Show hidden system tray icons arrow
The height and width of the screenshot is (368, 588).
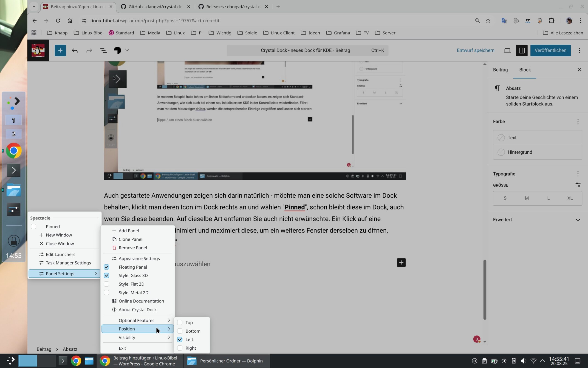click(x=543, y=361)
